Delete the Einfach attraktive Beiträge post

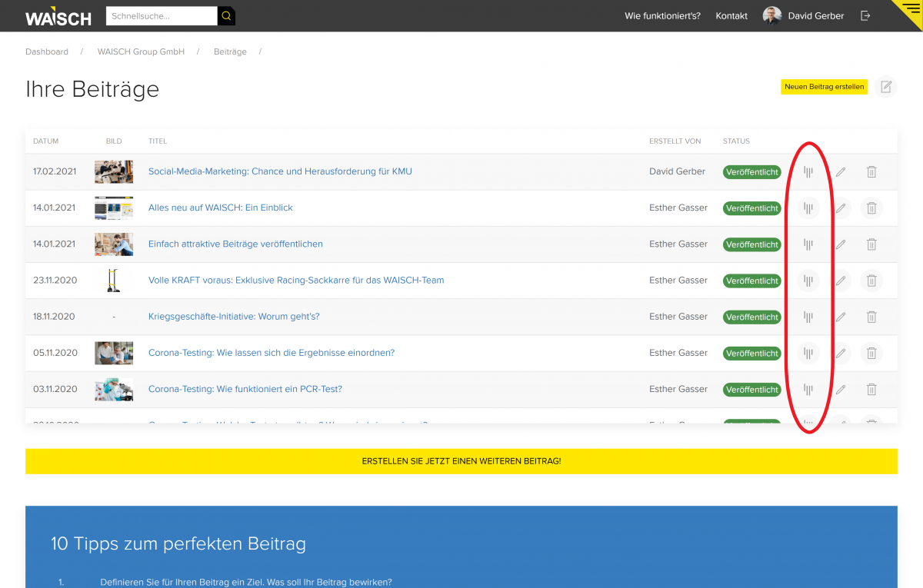871,244
